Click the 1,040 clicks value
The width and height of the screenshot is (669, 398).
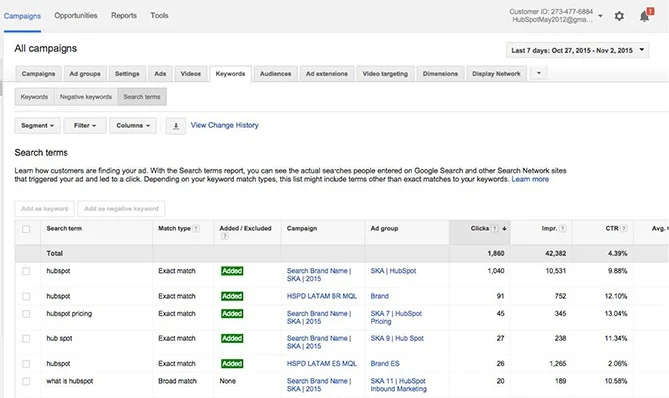pos(496,271)
